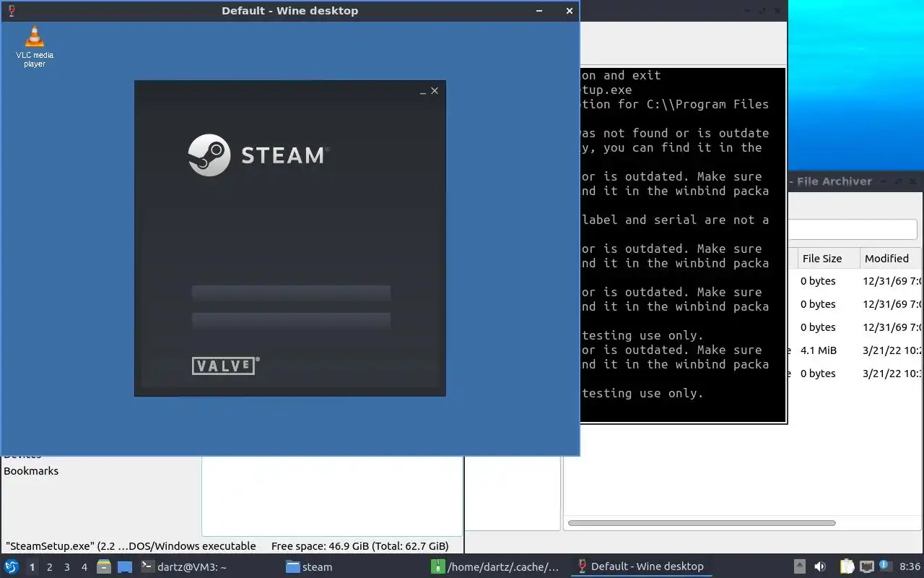
Task: Click the lower Steam install progress bar
Action: click(291, 320)
